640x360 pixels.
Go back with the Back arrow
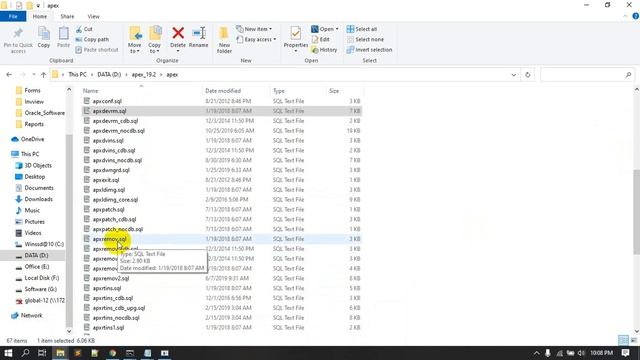click(9, 75)
